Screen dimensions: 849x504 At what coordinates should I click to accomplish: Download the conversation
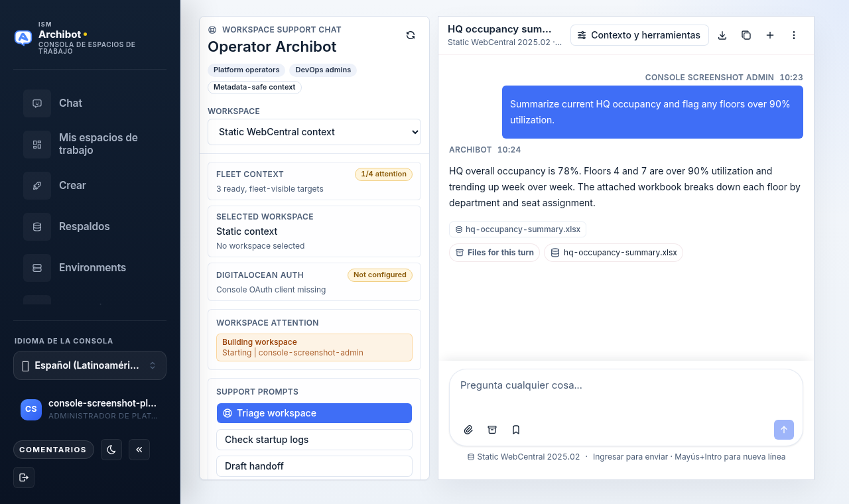coord(722,35)
